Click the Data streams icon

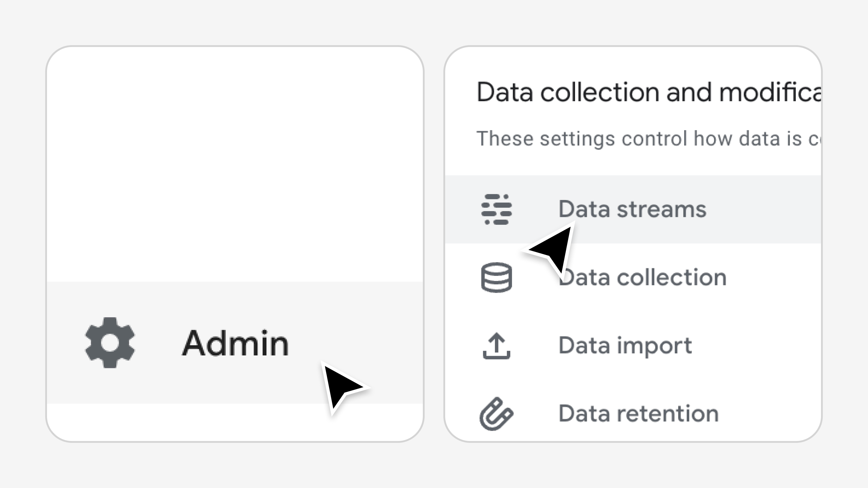click(496, 209)
